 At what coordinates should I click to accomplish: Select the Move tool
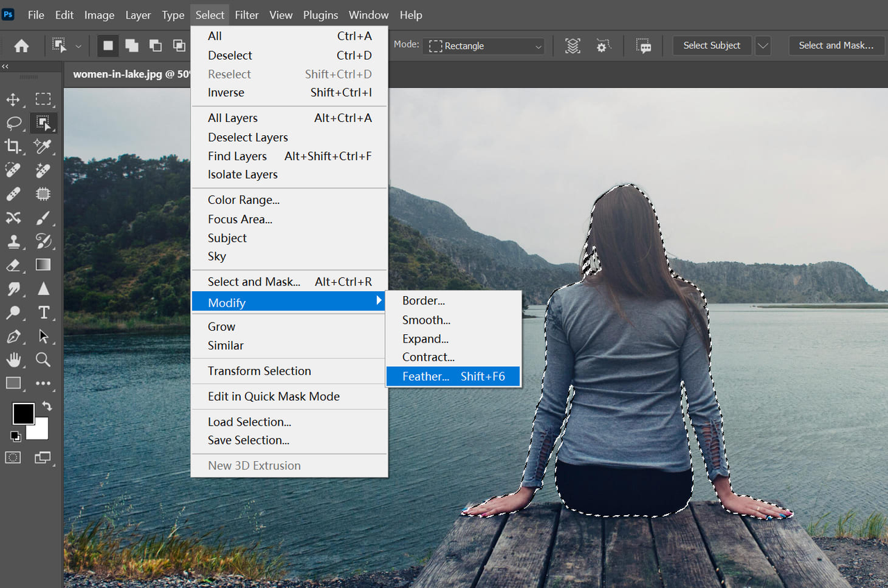14,99
